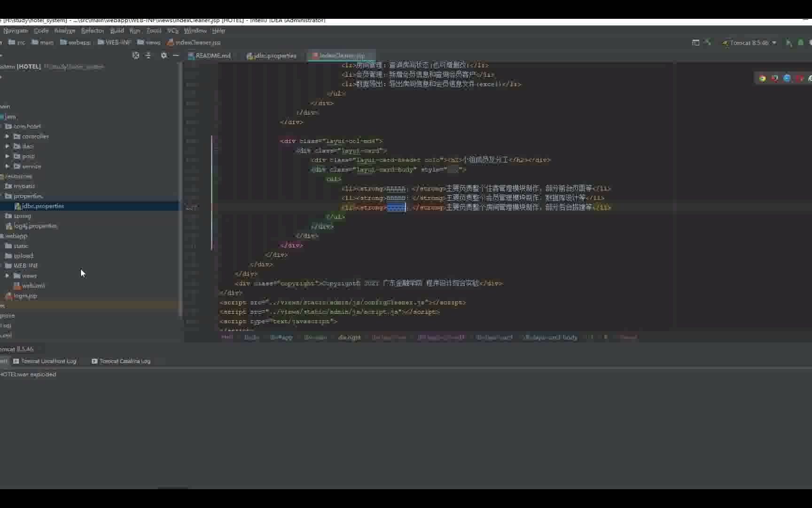Hide the Project panel with minus icon

pyautogui.click(x=176, y=56)
